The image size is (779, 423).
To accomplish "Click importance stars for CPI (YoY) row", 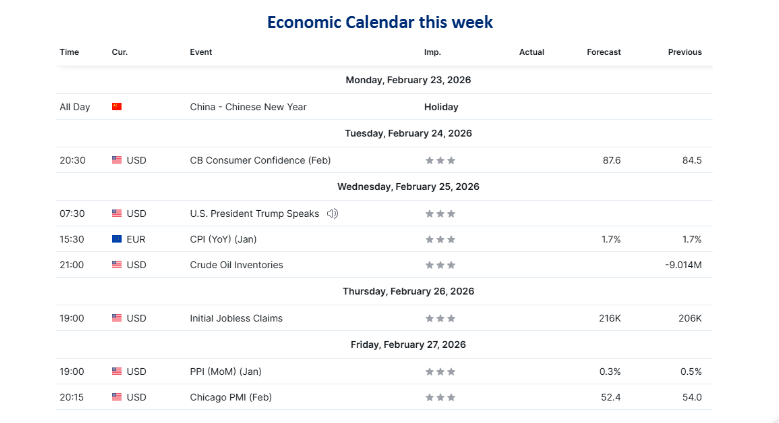I will point(440,239).
